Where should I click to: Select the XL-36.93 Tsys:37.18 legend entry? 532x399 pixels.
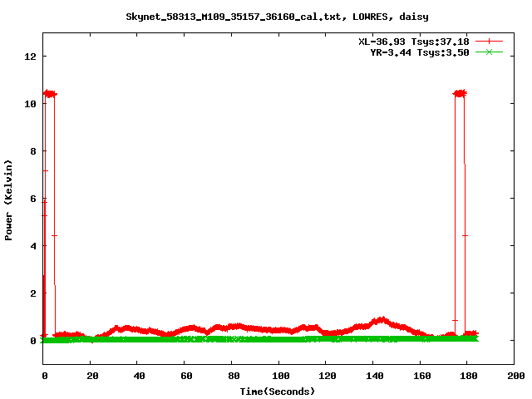pos(414,42)
